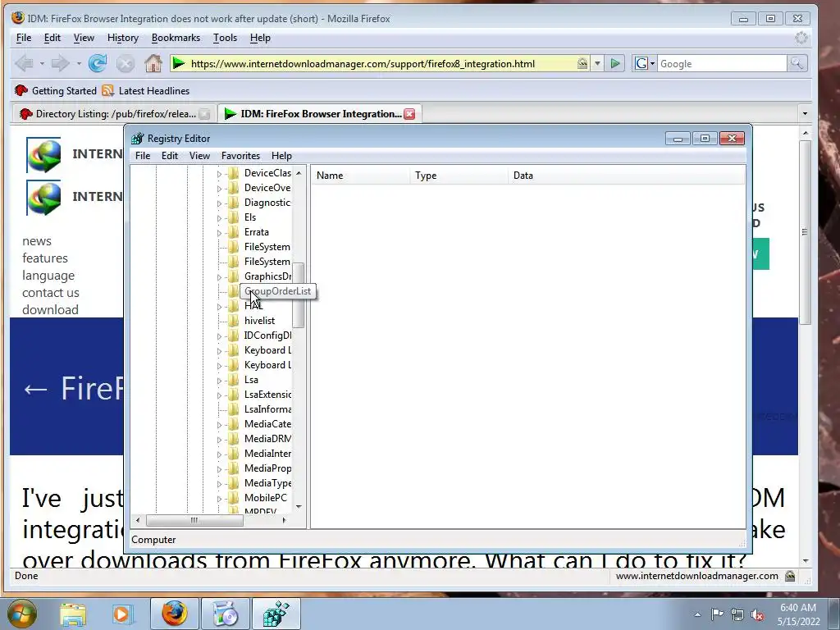
Task: Open Registry Editor View menu
Action: point(199,155)
